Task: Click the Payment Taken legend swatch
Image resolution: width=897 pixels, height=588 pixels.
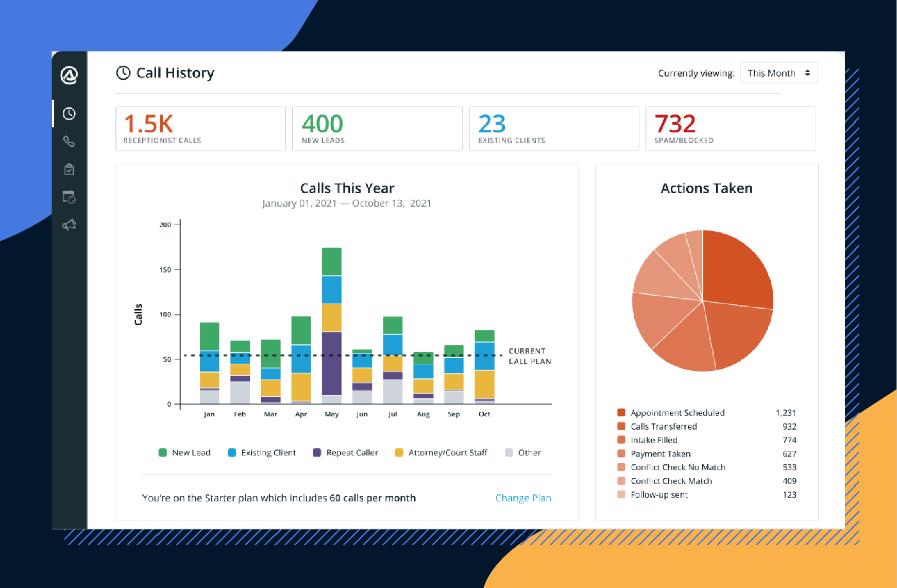Action: (x=621, y=453)
